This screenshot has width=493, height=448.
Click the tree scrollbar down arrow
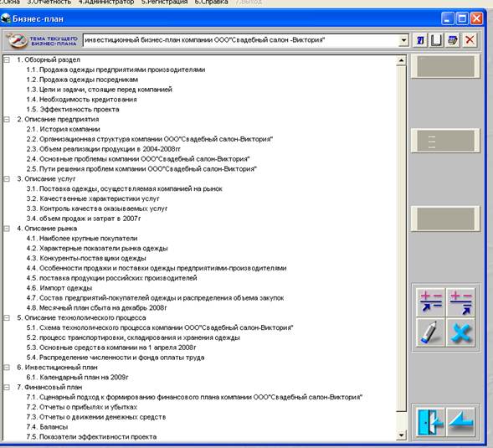(x=401, y=435)
